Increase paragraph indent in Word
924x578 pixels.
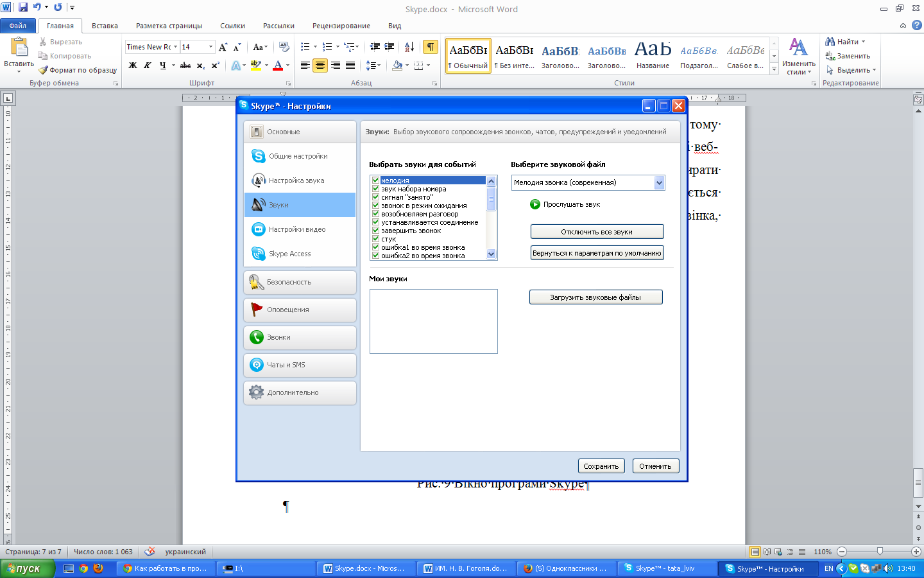[x=389, y=47]
